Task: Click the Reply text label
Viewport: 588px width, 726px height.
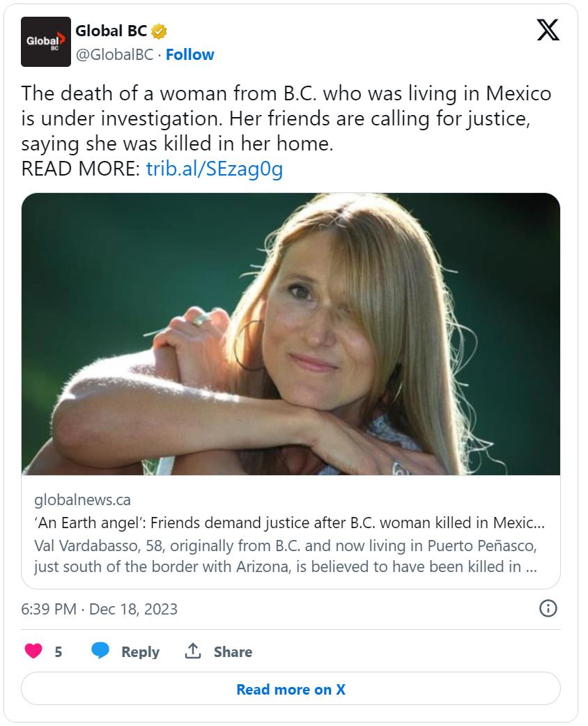Action: pyautogui.click(x=140, y=652)
